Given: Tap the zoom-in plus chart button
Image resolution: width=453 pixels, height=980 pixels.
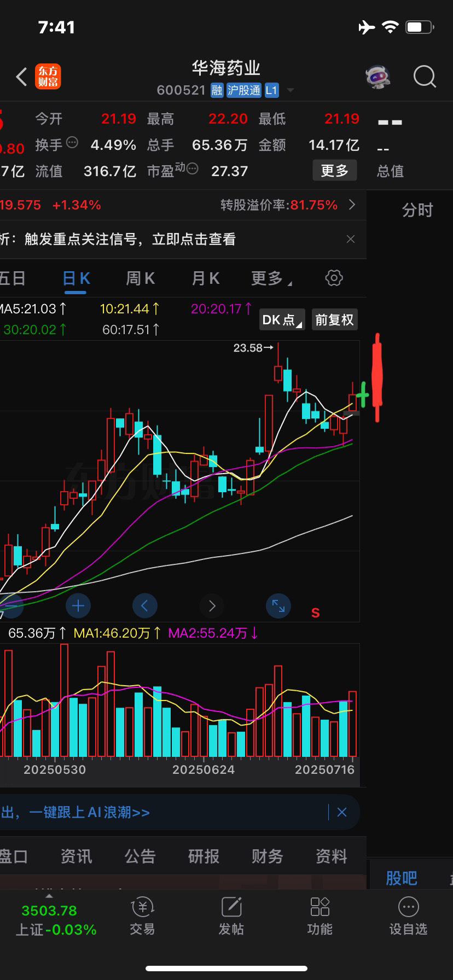Looking at the screenshot, I should pyautogui.click(x=78, y=605).
